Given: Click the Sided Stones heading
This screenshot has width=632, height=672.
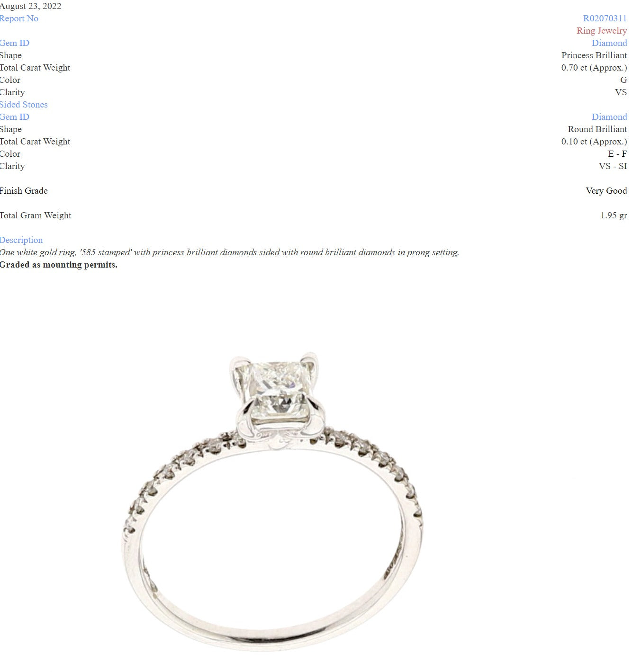Looking at the screenshot, I should point(24,105).
